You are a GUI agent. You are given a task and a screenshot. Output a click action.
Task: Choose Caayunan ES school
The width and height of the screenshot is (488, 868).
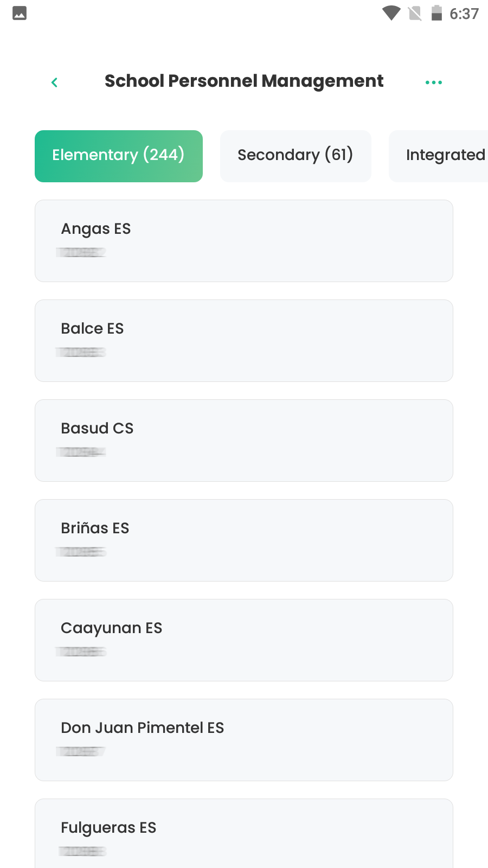[x=244, y=640]
